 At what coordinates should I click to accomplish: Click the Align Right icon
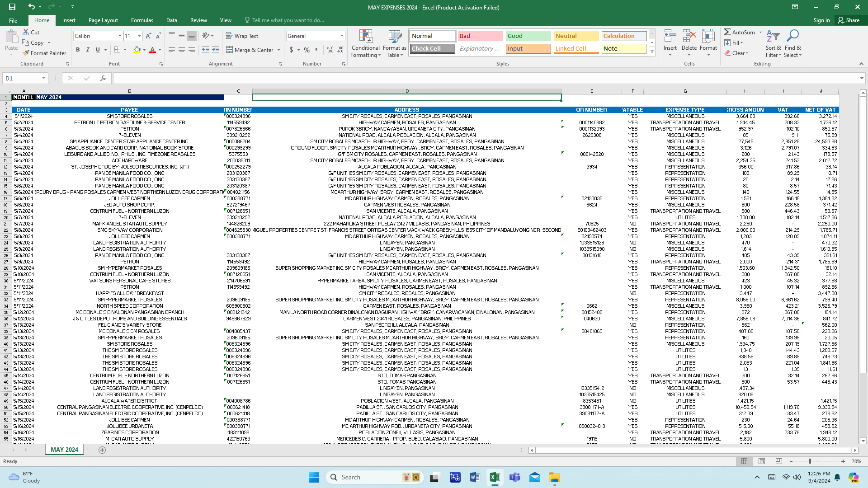pyautogui.click(x=192, y=50)
